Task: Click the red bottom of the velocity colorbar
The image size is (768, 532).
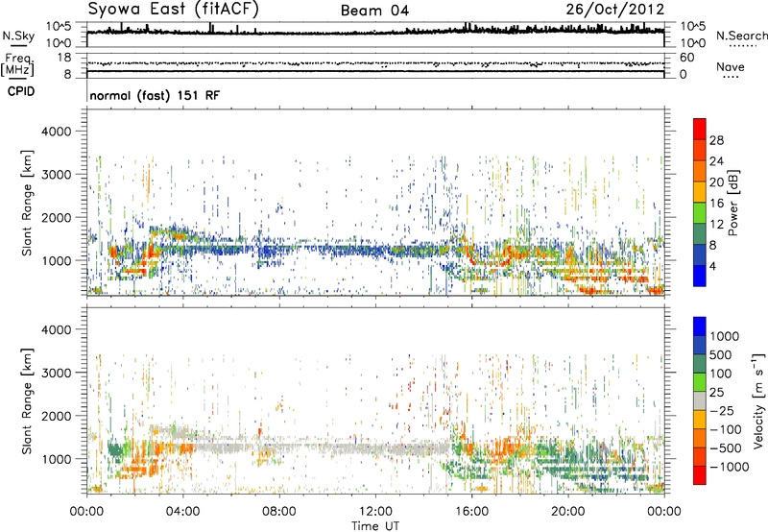Action: [x=700, y=475]
